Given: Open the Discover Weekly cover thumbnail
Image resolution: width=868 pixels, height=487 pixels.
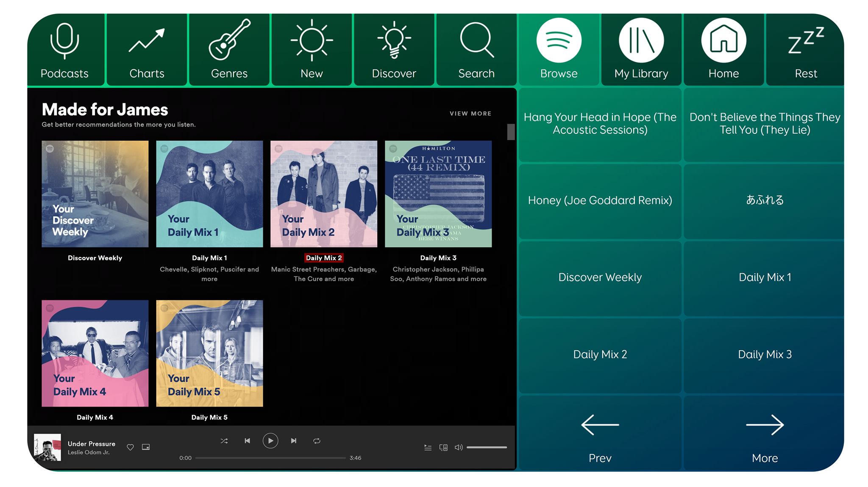Looking at the screenshot, I should click(95, 194).
